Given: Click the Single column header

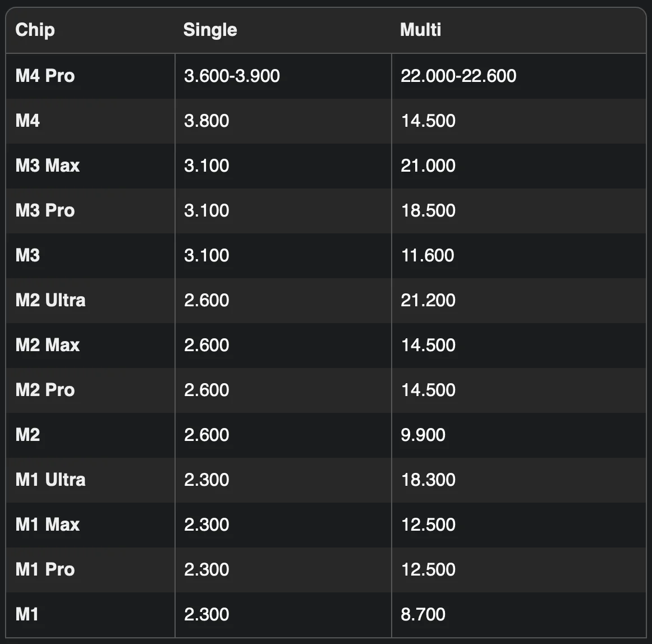Looking at the screenshot, I should (x=210, y=30).
